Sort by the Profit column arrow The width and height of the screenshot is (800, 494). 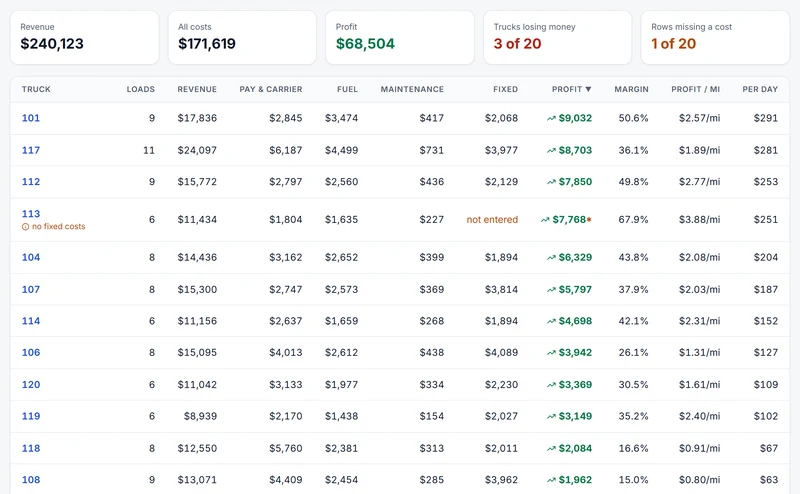[588, 89]
